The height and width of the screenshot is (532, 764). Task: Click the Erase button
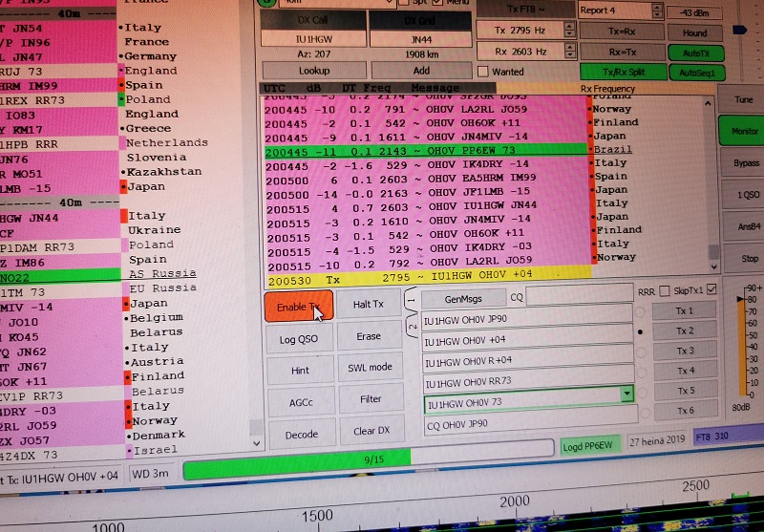(x=369, y=336)
